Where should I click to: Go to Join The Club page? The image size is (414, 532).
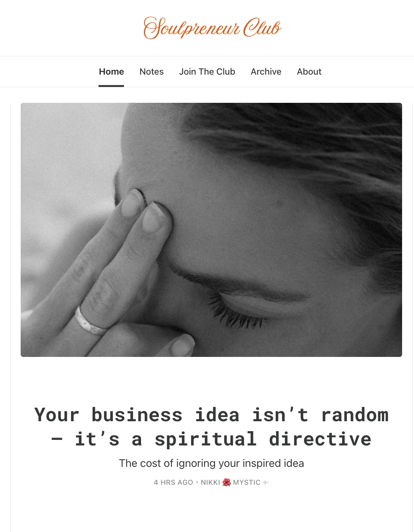click(207, 71)
